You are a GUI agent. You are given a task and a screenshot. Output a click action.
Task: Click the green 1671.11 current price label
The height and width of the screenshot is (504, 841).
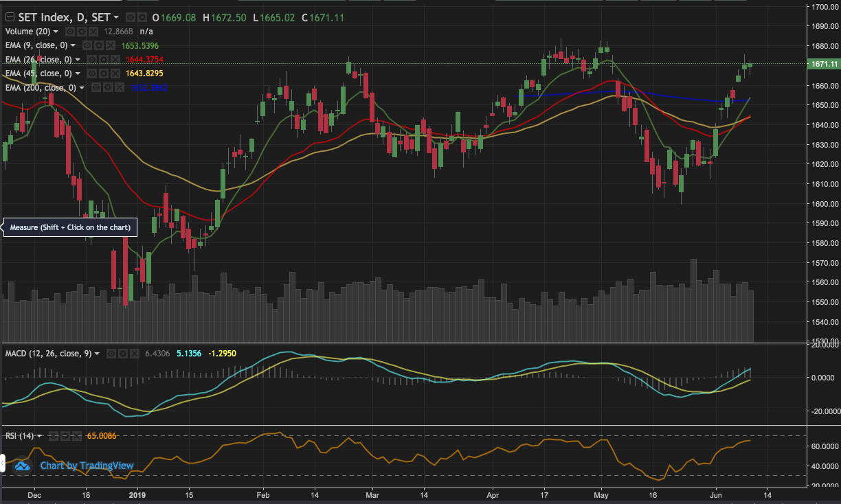(x=824, y=64)
